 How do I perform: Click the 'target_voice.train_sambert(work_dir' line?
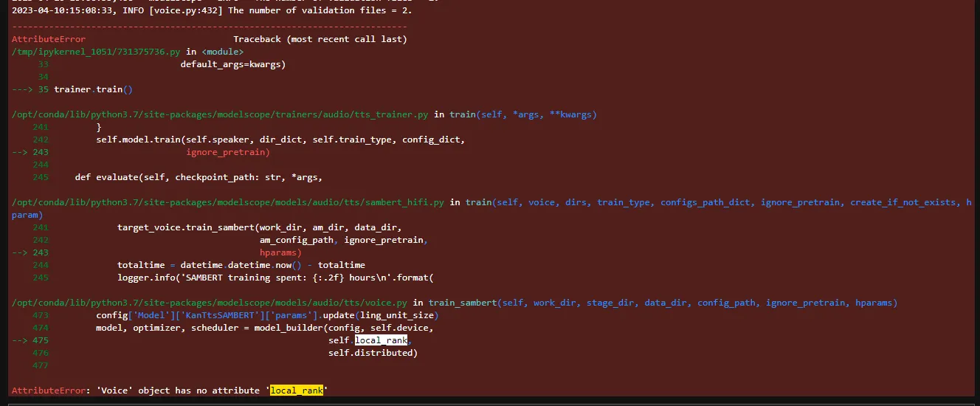[259, 227]
